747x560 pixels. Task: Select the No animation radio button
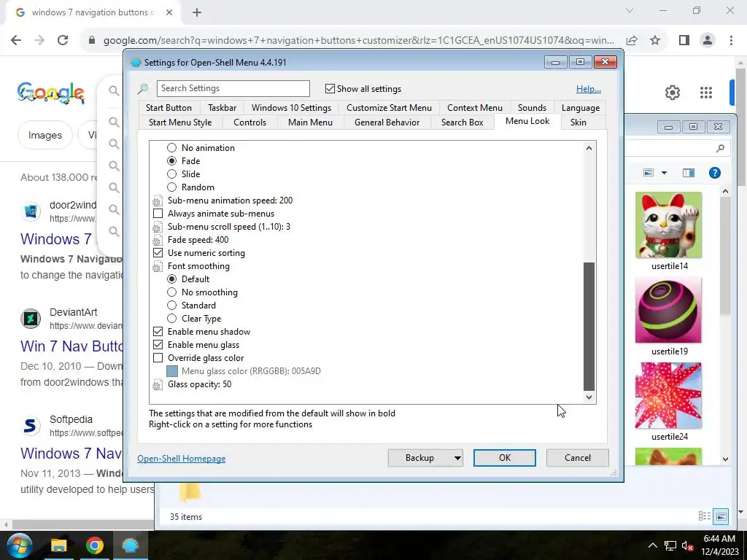point(171,148)
